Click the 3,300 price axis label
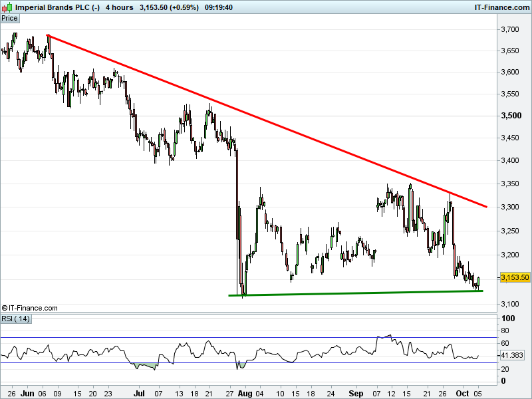 click(510, 207)
